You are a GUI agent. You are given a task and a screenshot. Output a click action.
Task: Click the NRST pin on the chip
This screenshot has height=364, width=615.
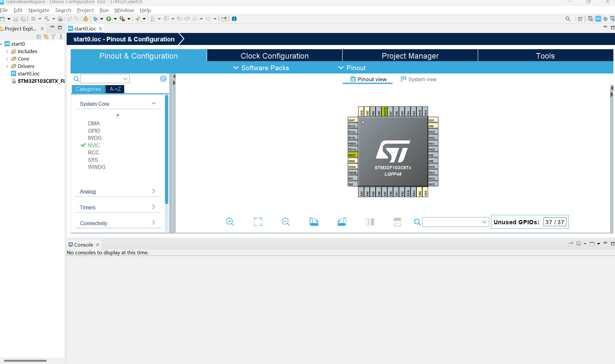353,155
